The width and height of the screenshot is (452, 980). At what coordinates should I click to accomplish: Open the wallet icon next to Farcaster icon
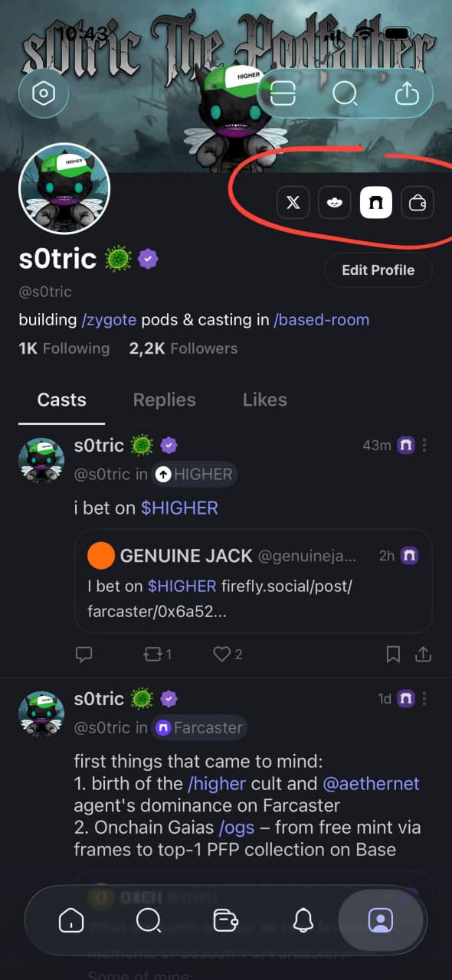(x=417, y=202)
